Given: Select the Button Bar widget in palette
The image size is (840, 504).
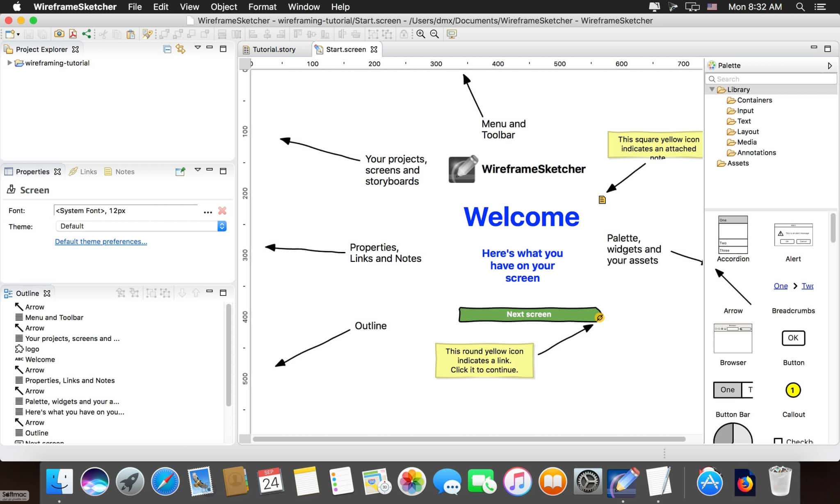Looking at the screenshot, I should pyautogui.click(x=733, y=400).
